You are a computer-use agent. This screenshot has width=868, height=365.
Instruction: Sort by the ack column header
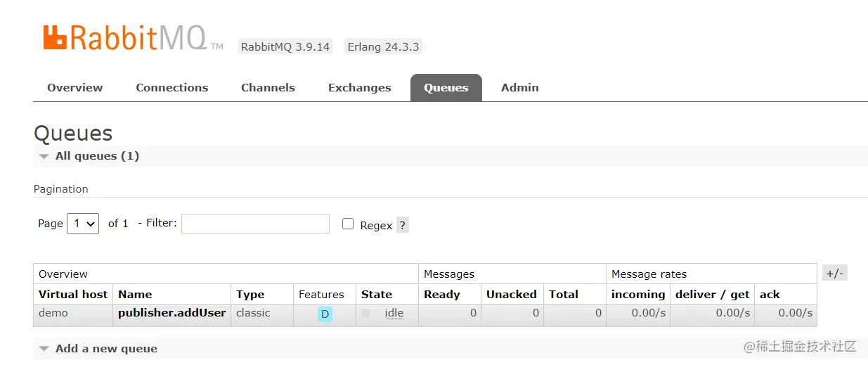coord(770,295)
